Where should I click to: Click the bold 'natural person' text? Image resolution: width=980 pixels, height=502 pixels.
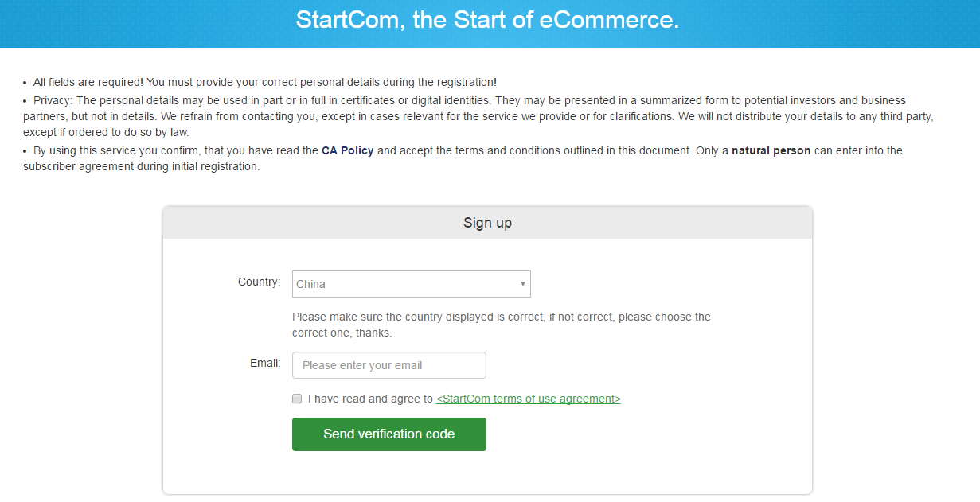771,150
